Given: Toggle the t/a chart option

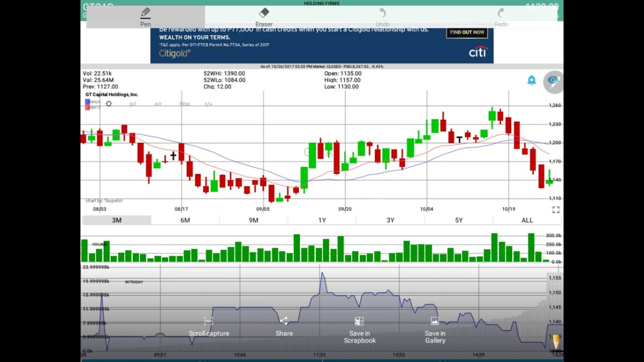Looking at the screenshot, I should [x=208, y=104].
